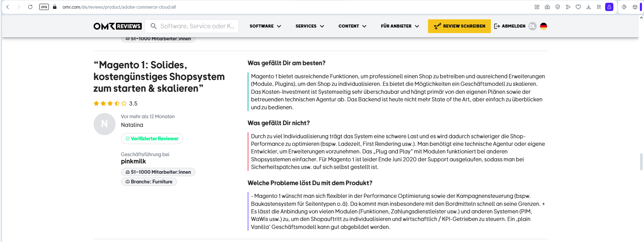Click the heart bookmarks icon in toolbar

pyautogui.click(x=578, y=7)
